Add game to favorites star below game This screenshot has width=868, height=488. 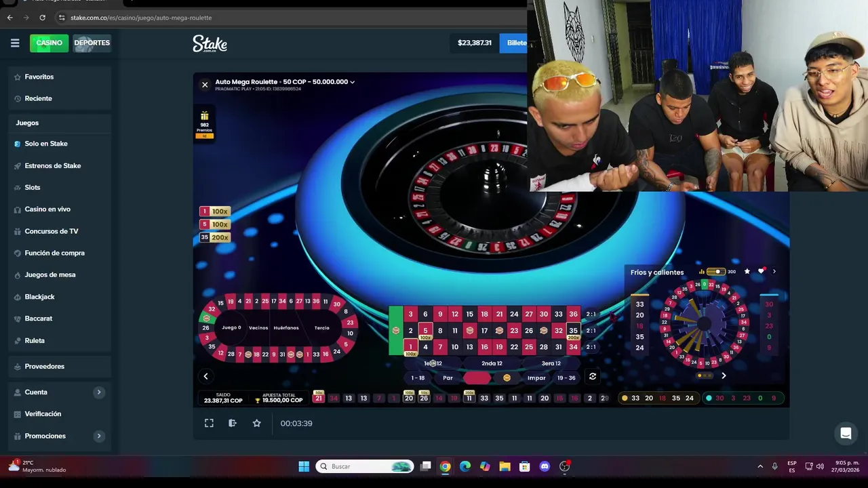pos(256,423)
